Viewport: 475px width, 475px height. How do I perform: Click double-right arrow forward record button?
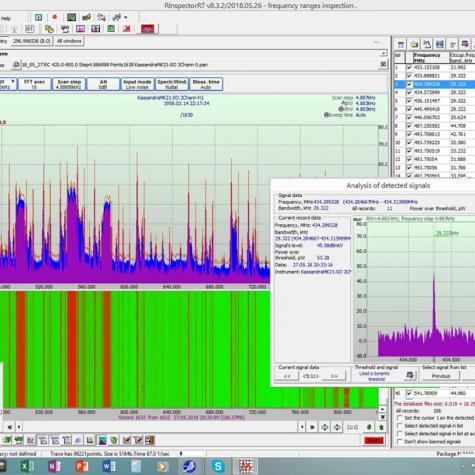coord(312,427)
